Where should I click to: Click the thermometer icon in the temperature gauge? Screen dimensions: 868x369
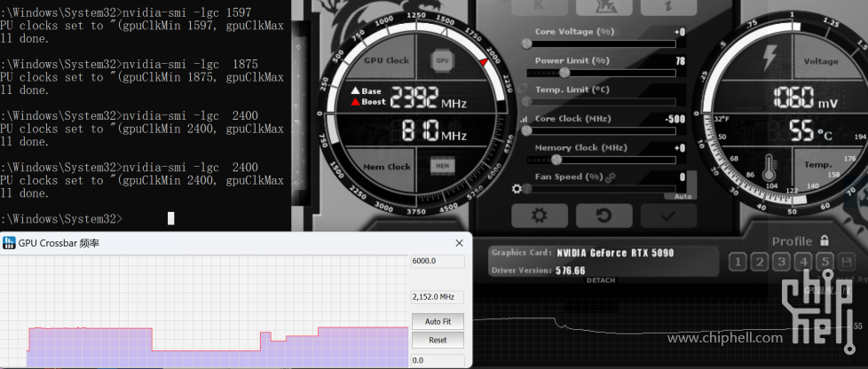point(769,169)
